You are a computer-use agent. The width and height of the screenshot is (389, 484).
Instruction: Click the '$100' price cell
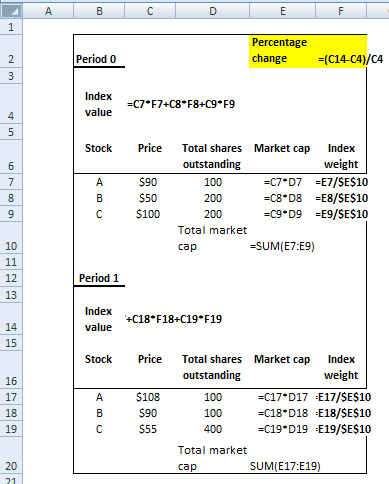[x=150, y=214]
